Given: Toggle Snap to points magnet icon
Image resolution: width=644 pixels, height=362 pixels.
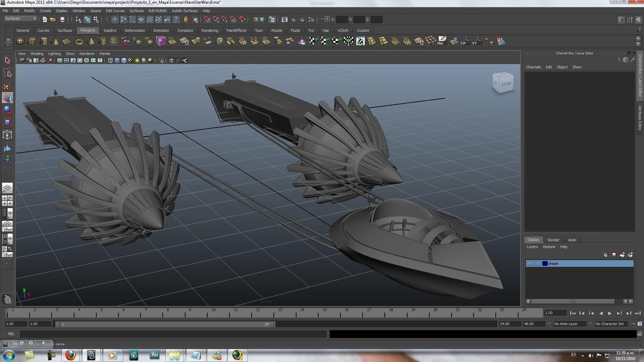Looking at the screenshot, I should pos(224,19).
